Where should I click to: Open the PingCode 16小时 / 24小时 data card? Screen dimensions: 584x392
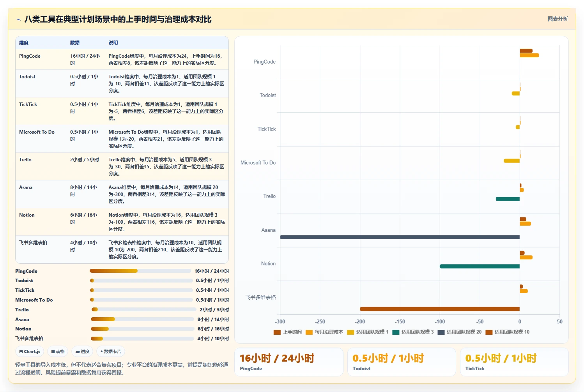289,362
